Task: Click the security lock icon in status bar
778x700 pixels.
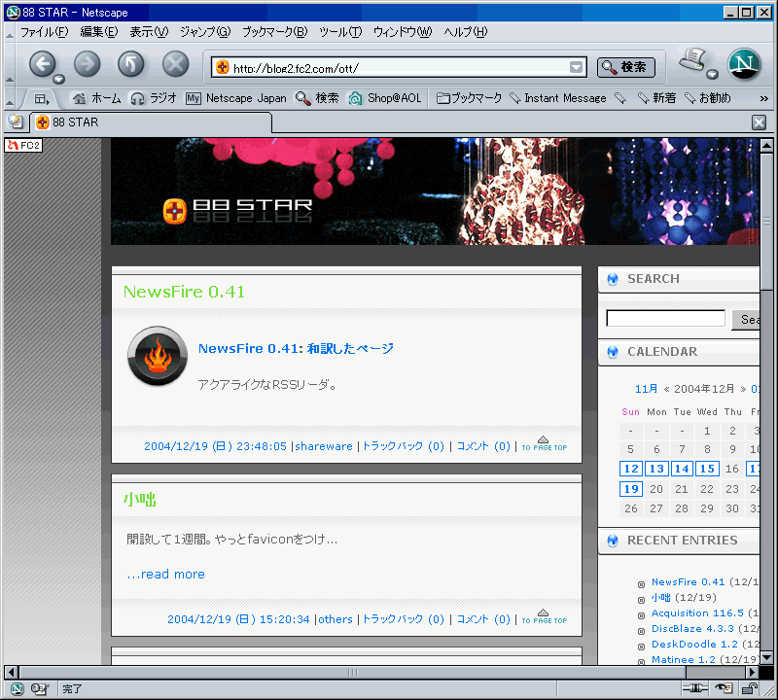Action: [x=750, y=688]
